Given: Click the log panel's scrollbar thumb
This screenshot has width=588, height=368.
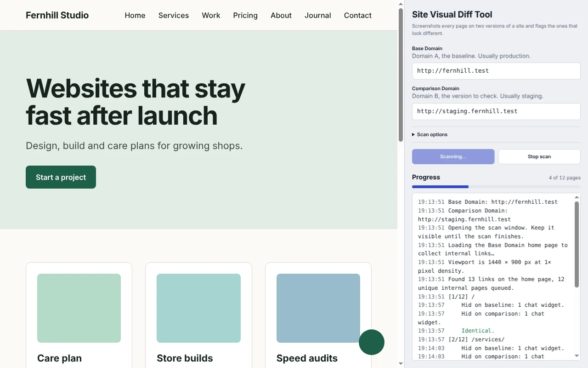Looking at the screenshot, I should (x=577, y=244).
